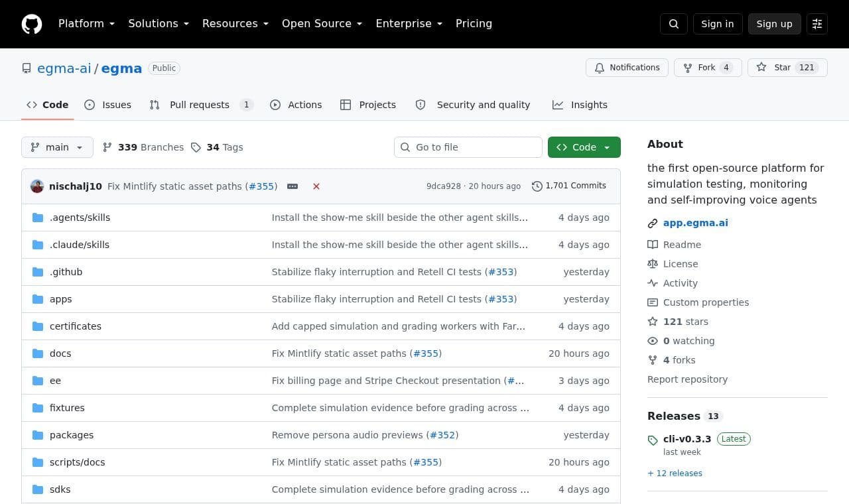Open the 1,701 Commits history

(x=569, y=186)
